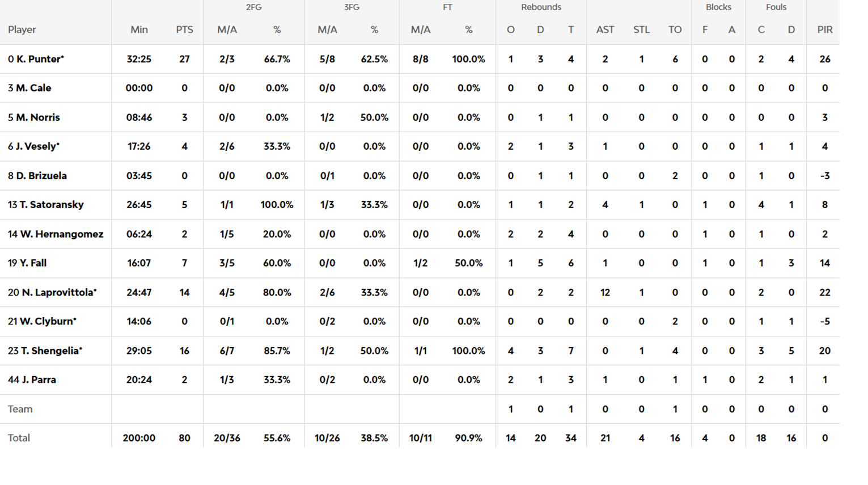The width and height of the screenshot is (868, 485).
Task: Click the Min column header
Action: pyautogui.click(x=139, y=29)
